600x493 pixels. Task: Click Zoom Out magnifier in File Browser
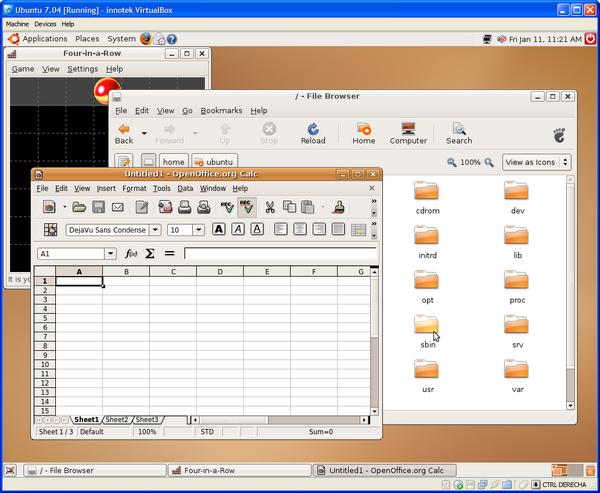click(x=452, y=162)
